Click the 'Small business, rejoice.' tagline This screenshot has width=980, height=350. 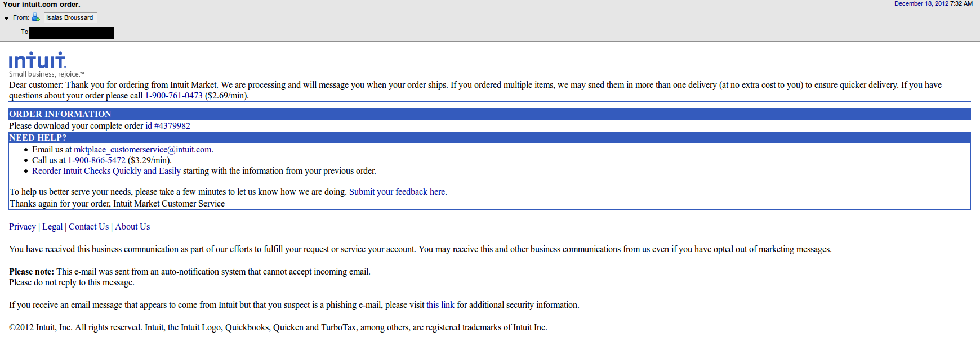46,74
